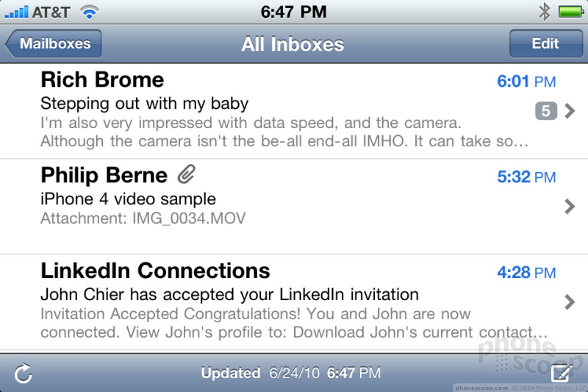This screenshot has width=588, height=392.
Task: Open the John Chier accepted invitation email
Action: click(294, 302)
